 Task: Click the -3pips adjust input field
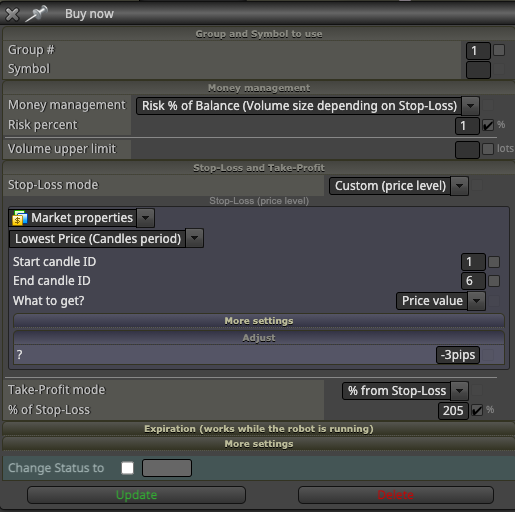458,355
